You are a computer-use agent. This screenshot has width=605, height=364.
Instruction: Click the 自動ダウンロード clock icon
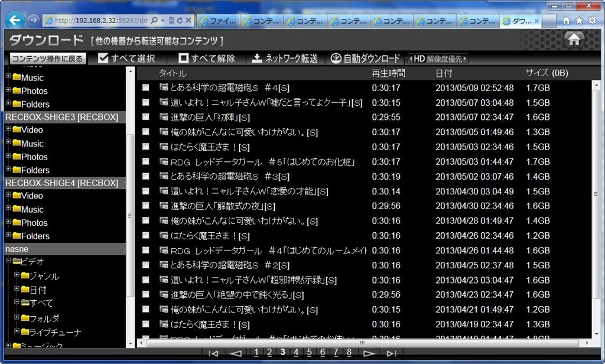click(x=336, y=58)
